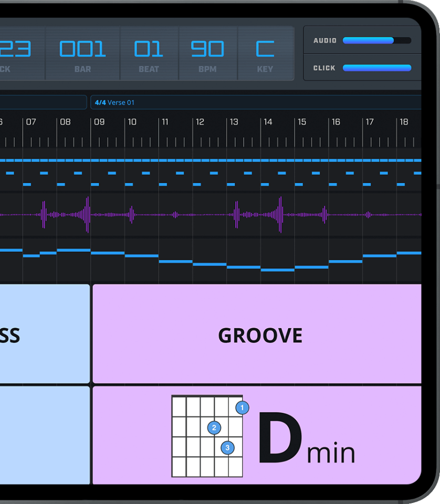Image resolution: width=440 pixels, height=504 pixels.
Task: Click bar 12 marker on the ruler
Action: [200, 122]
